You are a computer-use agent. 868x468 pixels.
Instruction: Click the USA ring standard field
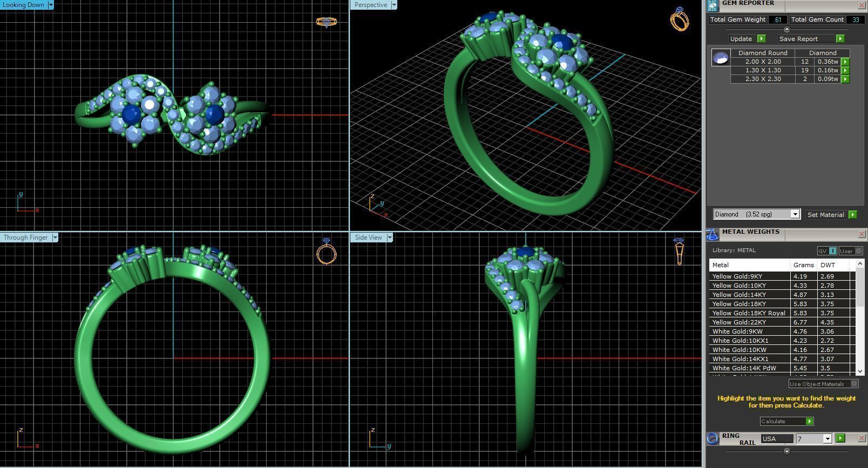[x=777, y=439]
